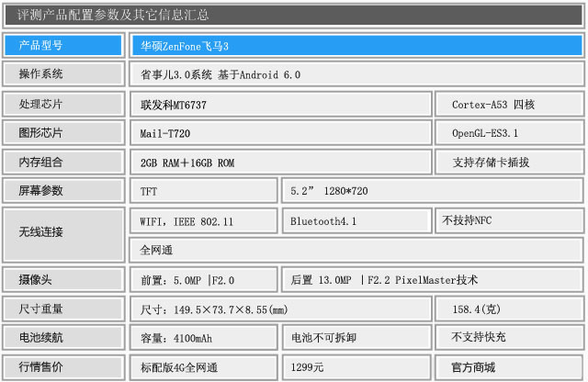Image resolution: width=588 pixels, height=382 pixels.
Task: Click the 联发科MT6737 cell
Action: pos(281,104)
